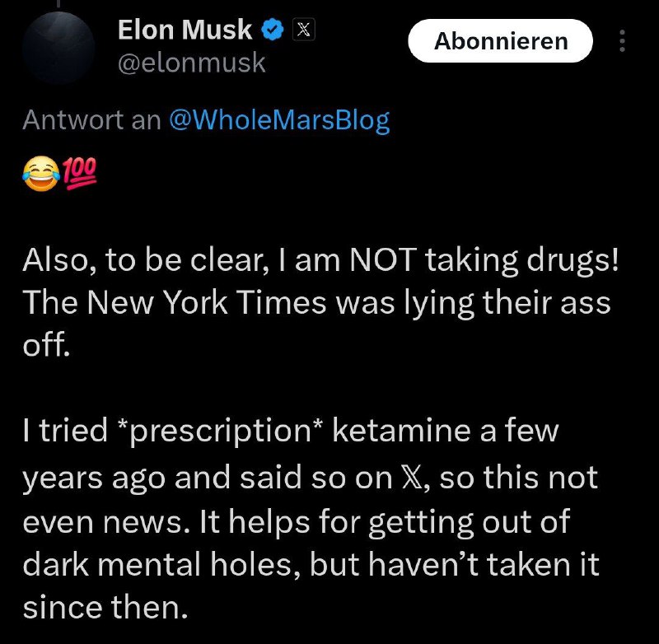The width and height of the screenshot is (659, 644).
Task: Click the X affiliation badge beside the name
Action: [302, 30]
